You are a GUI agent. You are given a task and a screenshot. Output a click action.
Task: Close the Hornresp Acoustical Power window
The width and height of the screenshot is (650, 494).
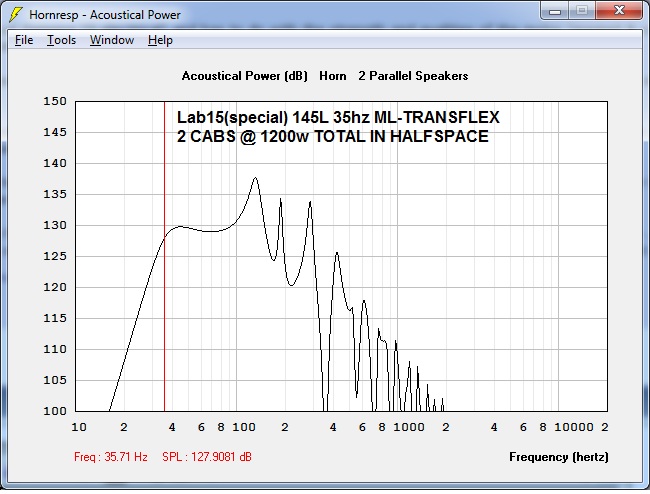(x=619, y=11)
